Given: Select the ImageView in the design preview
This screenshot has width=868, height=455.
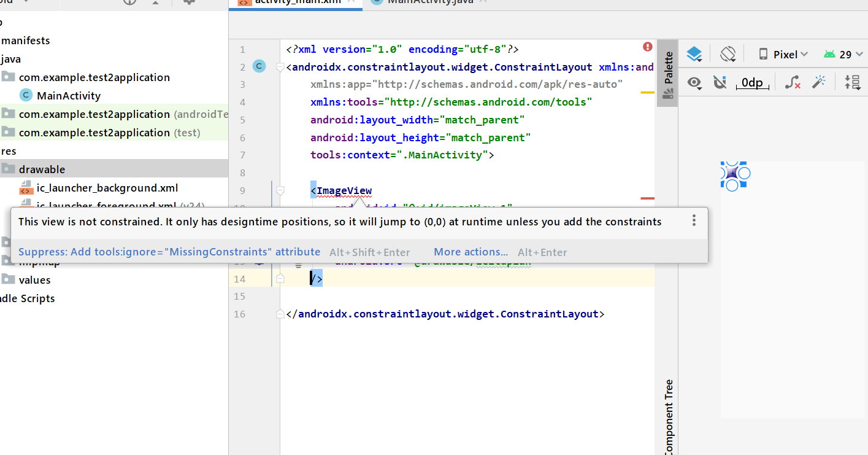Looking at the screenshot, I should point(732,173).
